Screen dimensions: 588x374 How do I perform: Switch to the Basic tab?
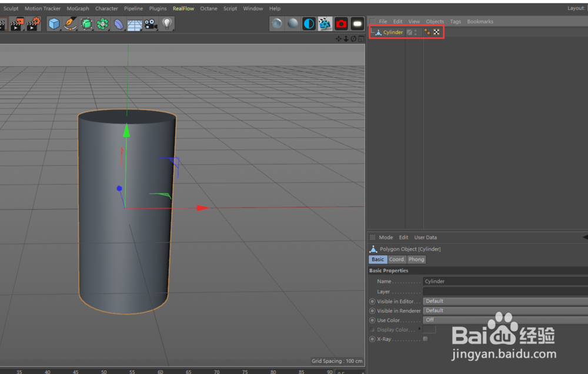click(377, 259)
